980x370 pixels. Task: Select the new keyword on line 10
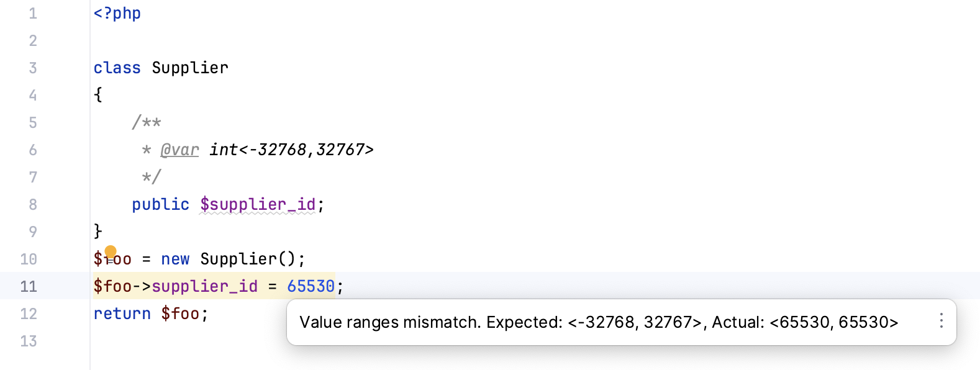(x=176, y=259)
